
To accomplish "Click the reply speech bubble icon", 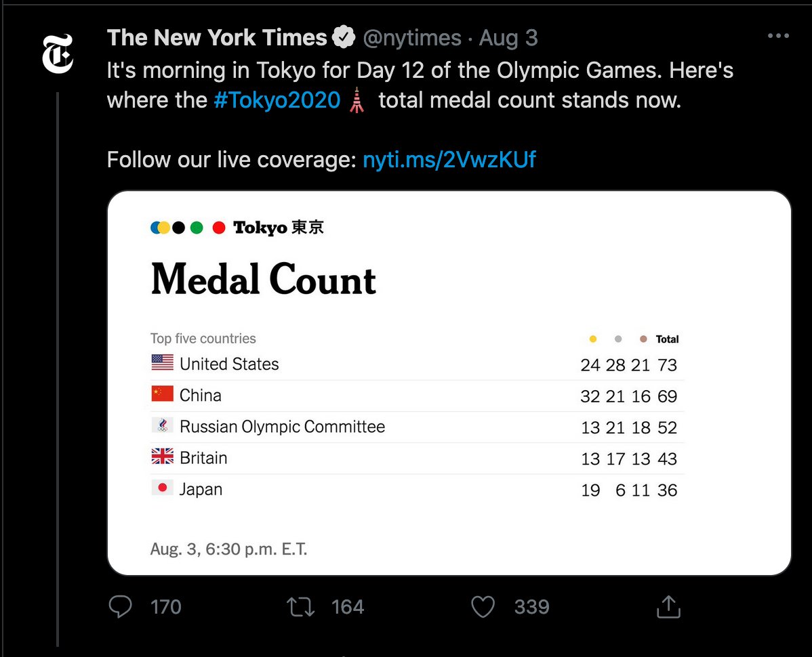I will coord(120,606).
